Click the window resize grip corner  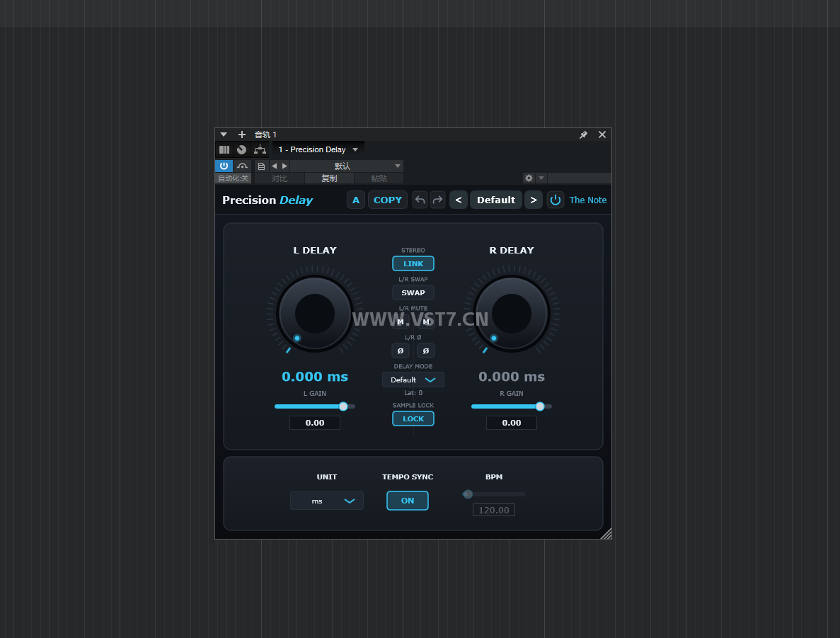click(606, 533)
